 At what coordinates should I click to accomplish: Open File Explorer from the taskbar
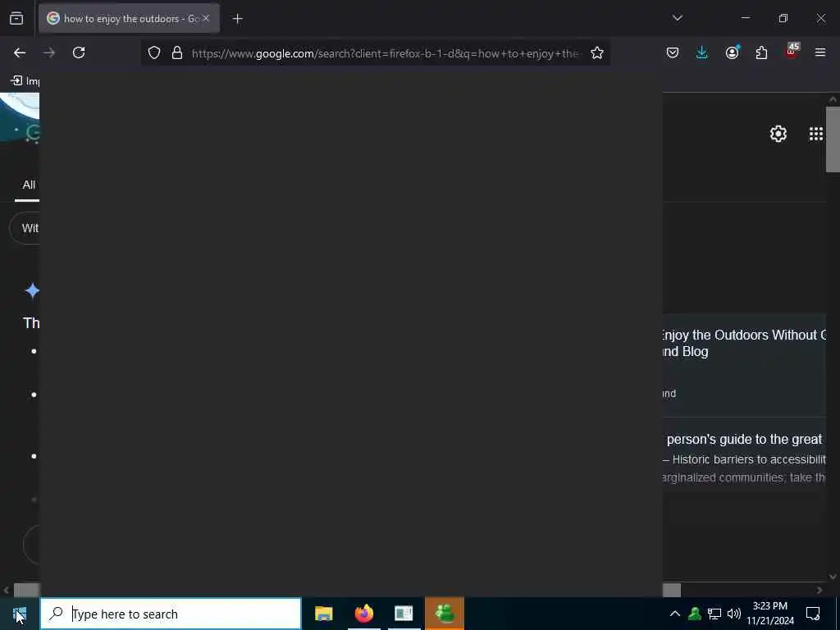pyautogui.click(x=323, y=614)
